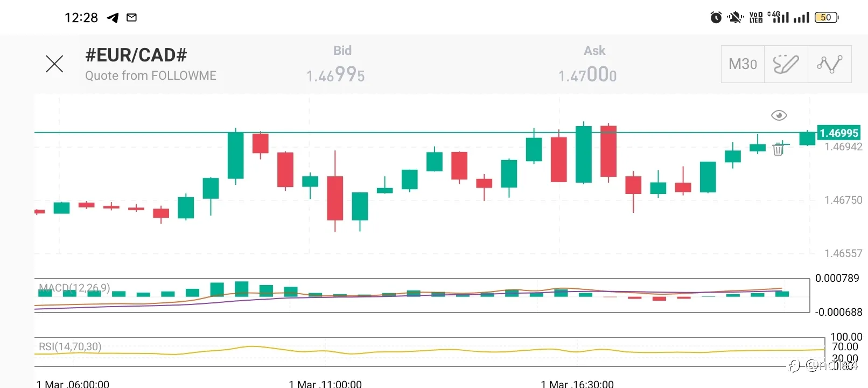Tap the Bid price 1.46995
The image size is (868, 388).
tap(335, 75)
